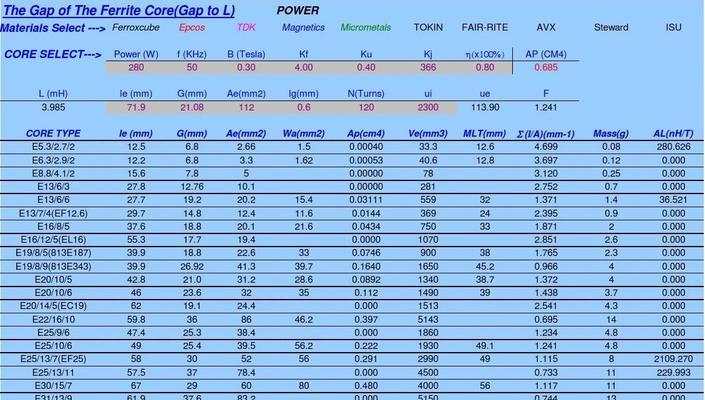Edit the G(mm) input 21.08

pyautogui.click(x=192, y=107)
